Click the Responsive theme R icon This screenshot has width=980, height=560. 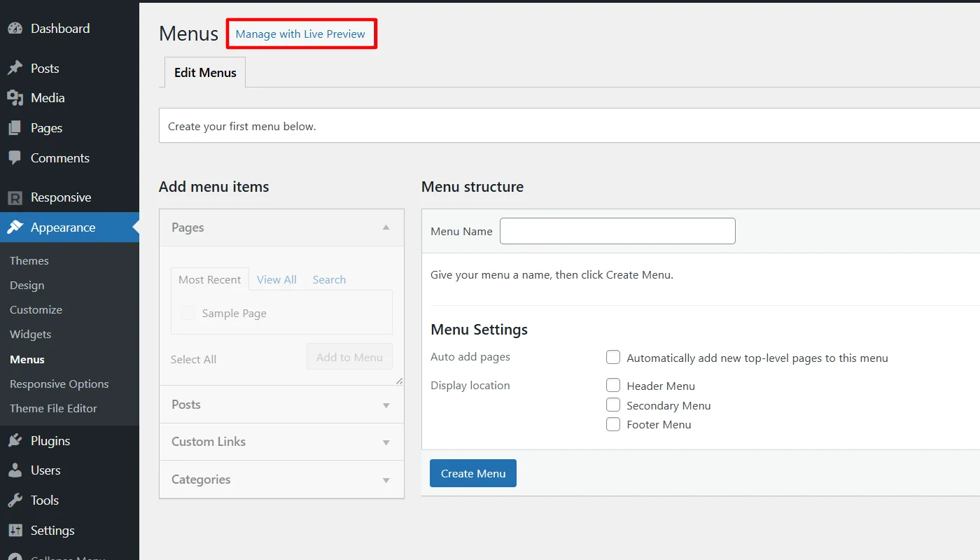pos(15,197)
